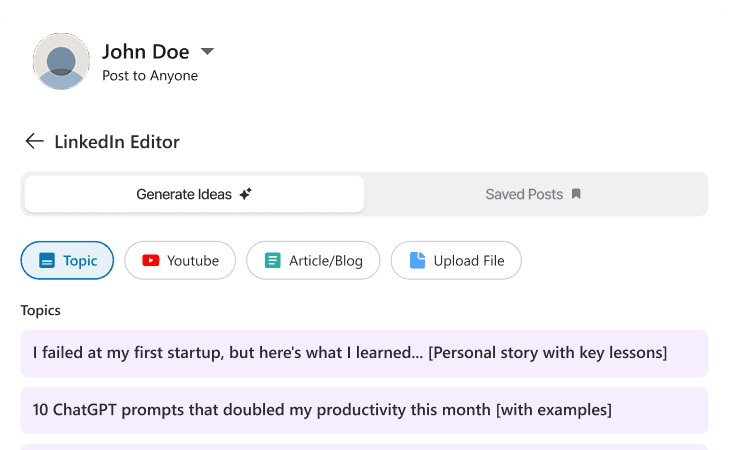The height and width of the screenshot is (450, 729).
Task: Click the Post to Anyone audience label
Action: pyautogui.click(x=150, y=76)
